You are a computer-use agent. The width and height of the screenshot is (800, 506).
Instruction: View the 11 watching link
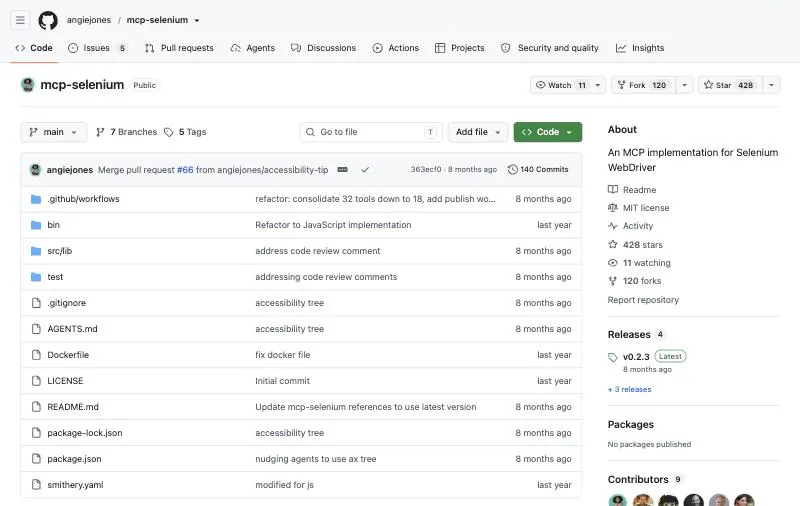pos(639,263)
